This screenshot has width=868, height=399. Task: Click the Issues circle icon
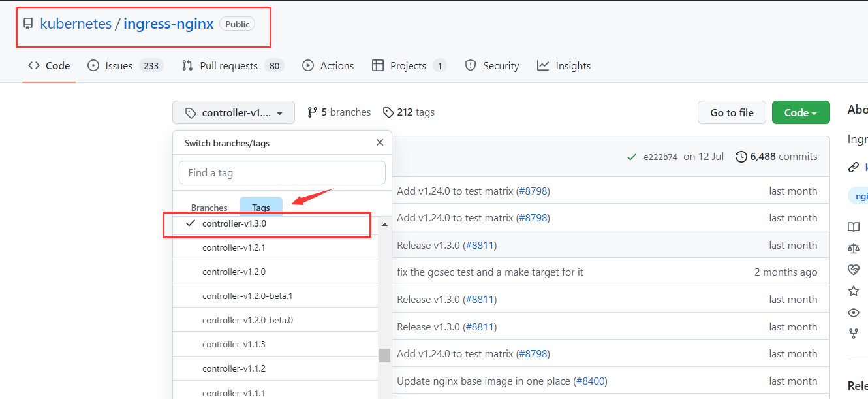click(93, 65)
